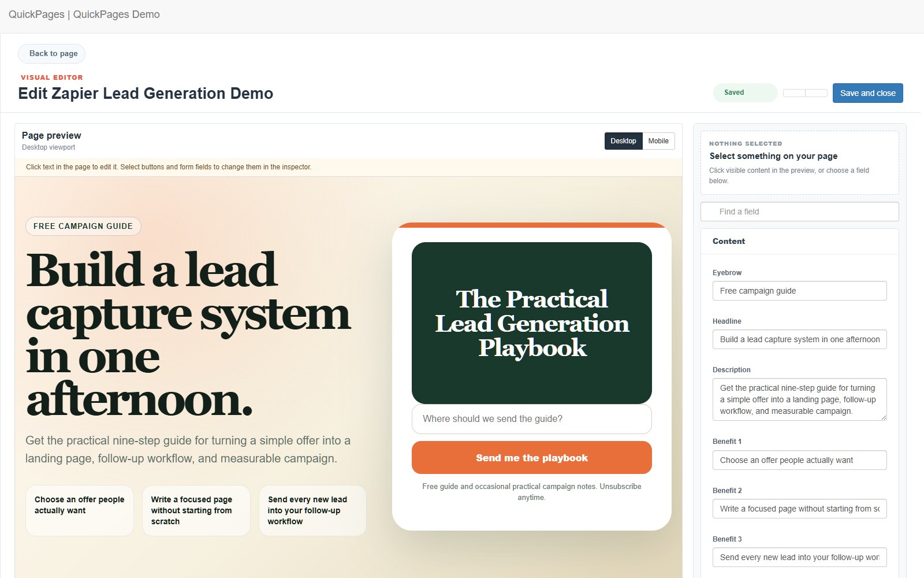Image resolution: width=924 pixels, height=578 pixels.
Task: Select the 'Build a lead capture system' headline
Action: (188, 334)
